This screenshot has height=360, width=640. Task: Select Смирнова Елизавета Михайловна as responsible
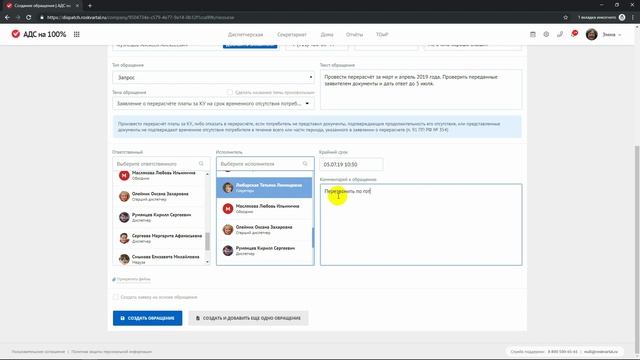pos(159,259)
